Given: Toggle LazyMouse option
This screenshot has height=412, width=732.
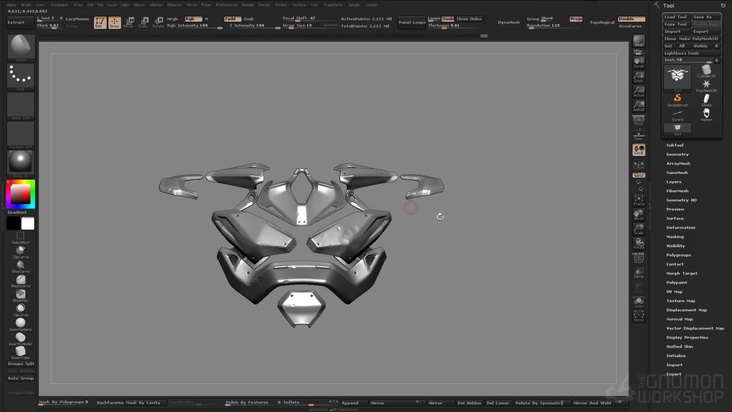Looking at the screenshot, I should coord(77,19).
